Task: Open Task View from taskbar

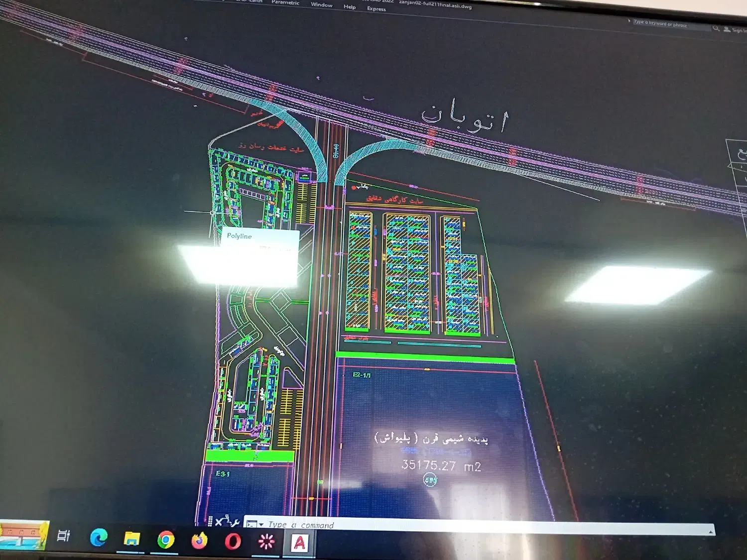Action: 64,536
